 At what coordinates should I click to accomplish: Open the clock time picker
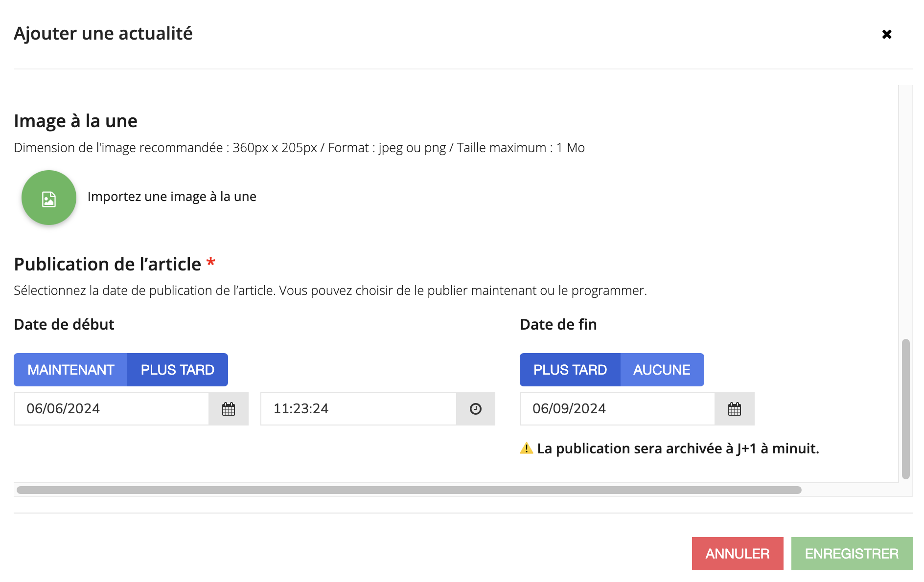click(x=475, y=409)
